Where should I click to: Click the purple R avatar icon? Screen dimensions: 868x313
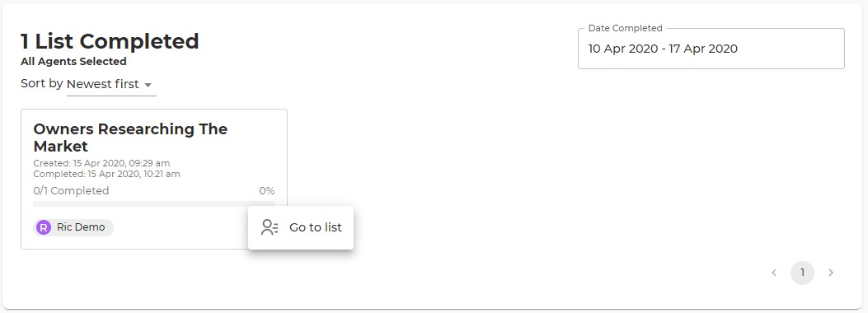coord(43,227)
